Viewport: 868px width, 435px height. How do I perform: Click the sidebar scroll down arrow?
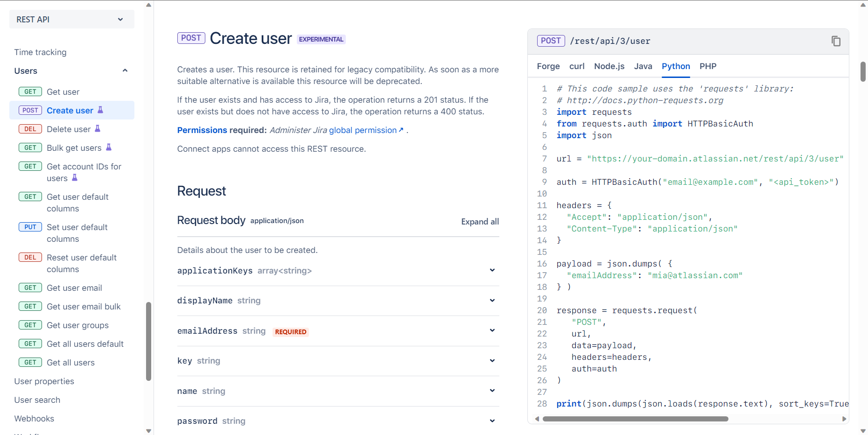[149, 431]
